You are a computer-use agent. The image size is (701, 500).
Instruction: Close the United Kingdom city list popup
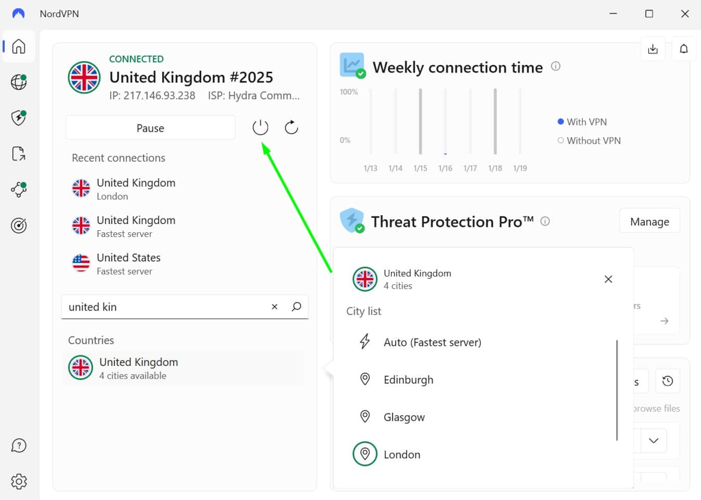pyautogui.click(x=608, y=279)
